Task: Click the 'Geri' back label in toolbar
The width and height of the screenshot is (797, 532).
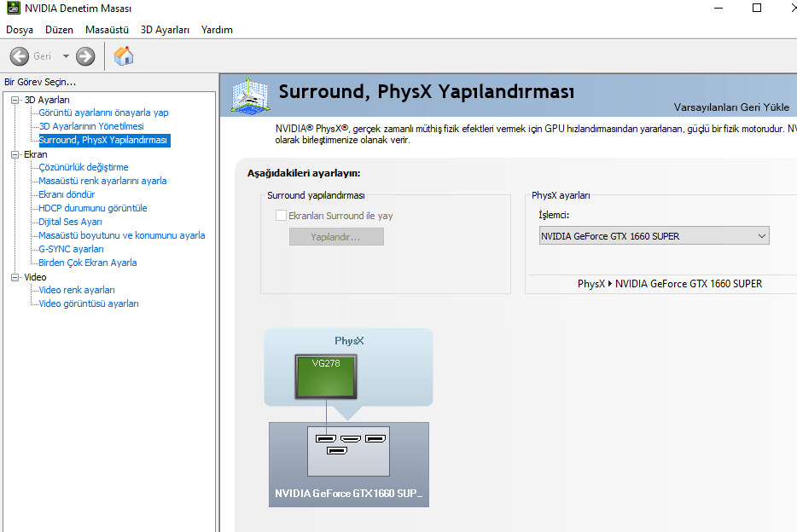Action: (x=42, y=56)
